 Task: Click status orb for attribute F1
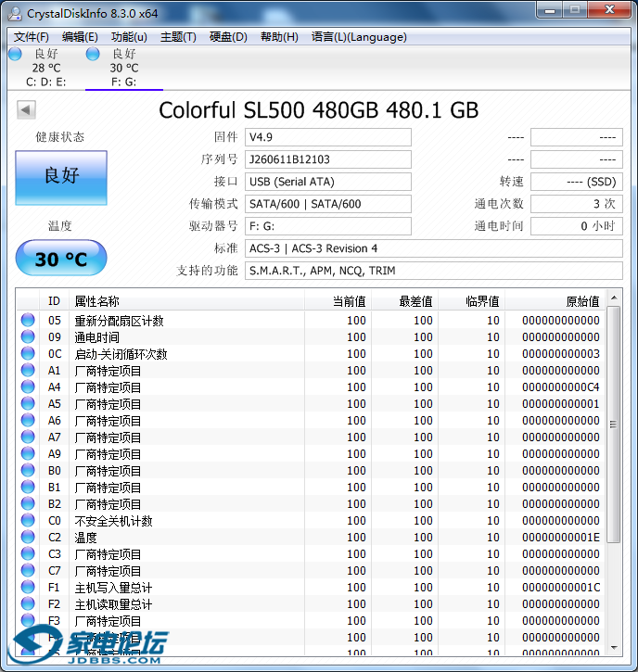coord(28,587)
